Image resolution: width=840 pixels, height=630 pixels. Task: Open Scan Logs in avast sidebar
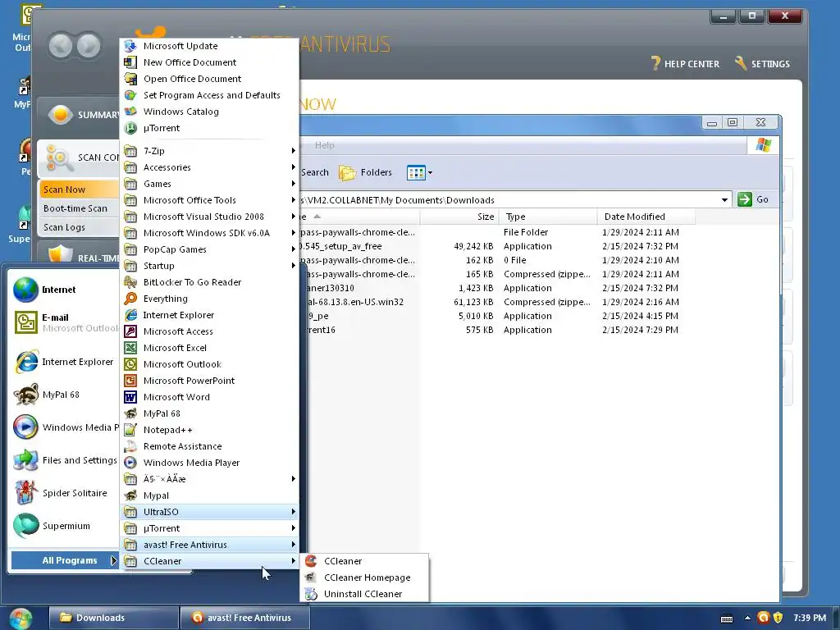click(x=79, y=227)
